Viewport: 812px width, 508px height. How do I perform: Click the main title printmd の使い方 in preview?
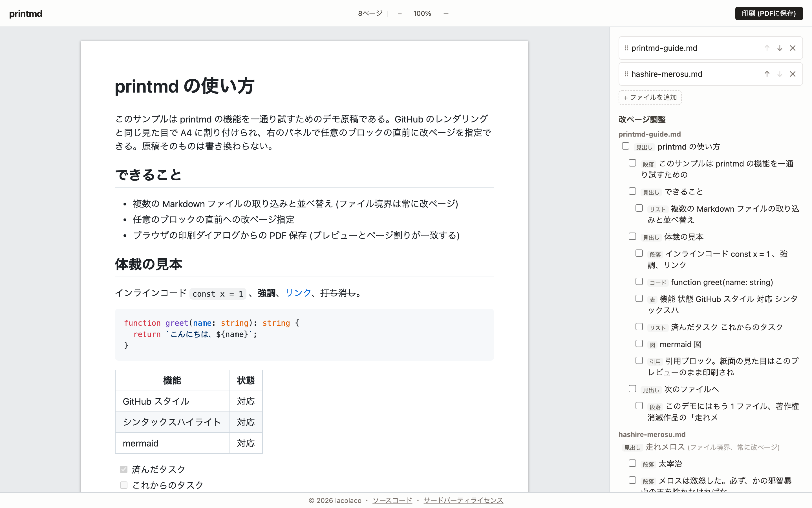pyautogui.click(x=185, y=86)
